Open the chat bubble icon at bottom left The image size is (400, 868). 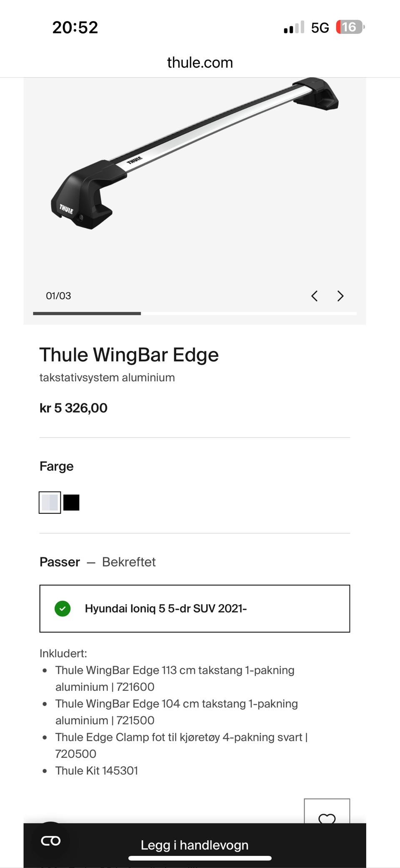coord(51,840)
